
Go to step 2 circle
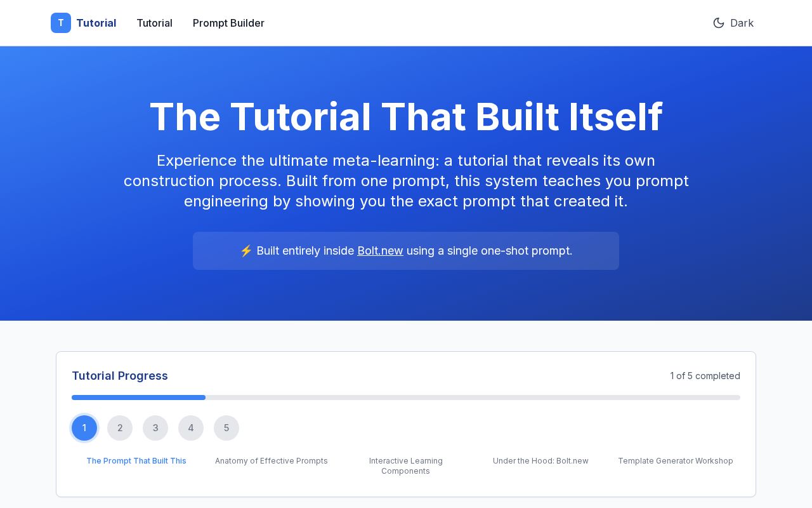coord(120,428)
